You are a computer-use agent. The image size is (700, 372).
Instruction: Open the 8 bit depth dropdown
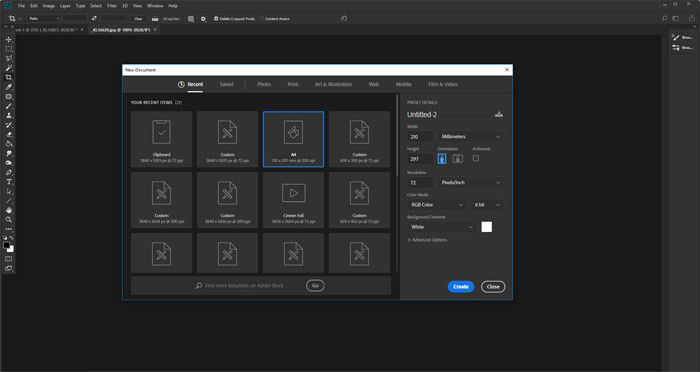(487, 205)
